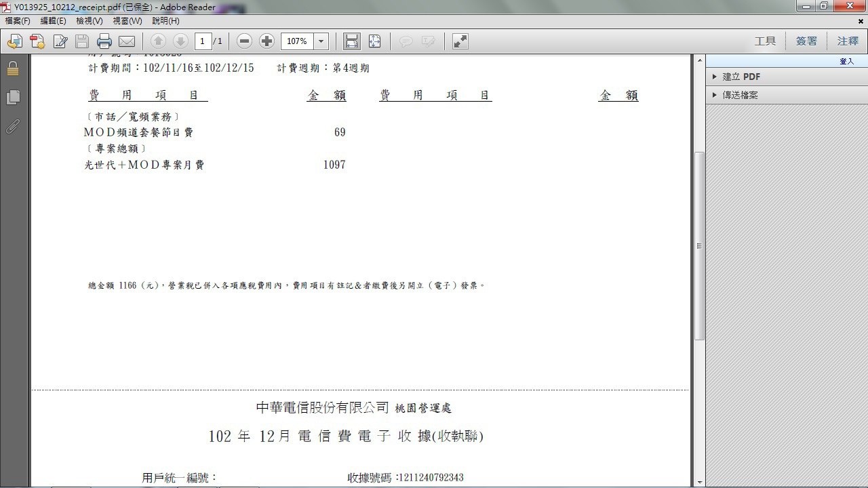
Task: Switch to read mode icon
Action: 460,41
